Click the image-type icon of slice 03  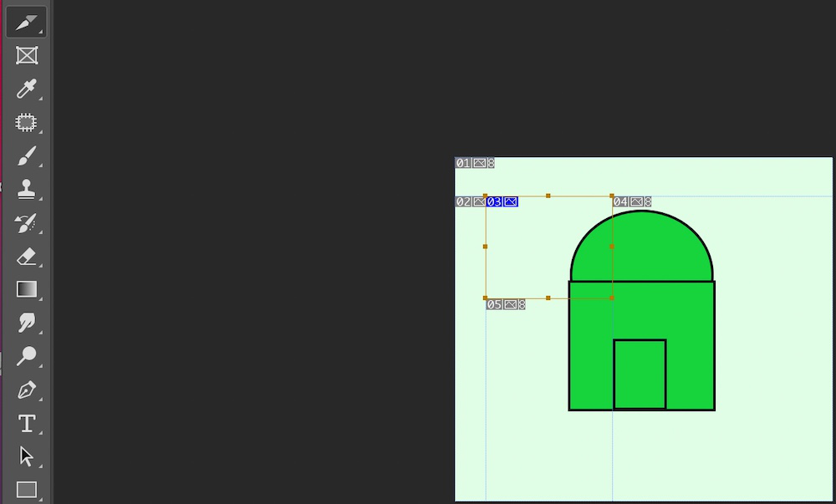tap(510, 201)
